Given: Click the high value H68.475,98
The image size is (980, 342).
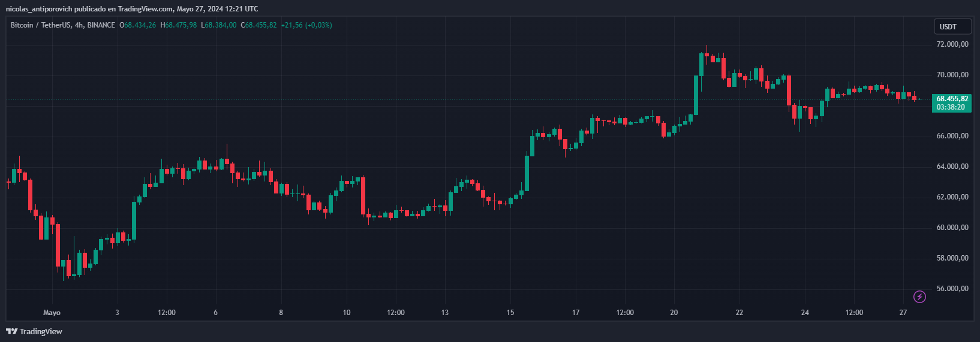Looking at the screenshot, I should [178, 25].
